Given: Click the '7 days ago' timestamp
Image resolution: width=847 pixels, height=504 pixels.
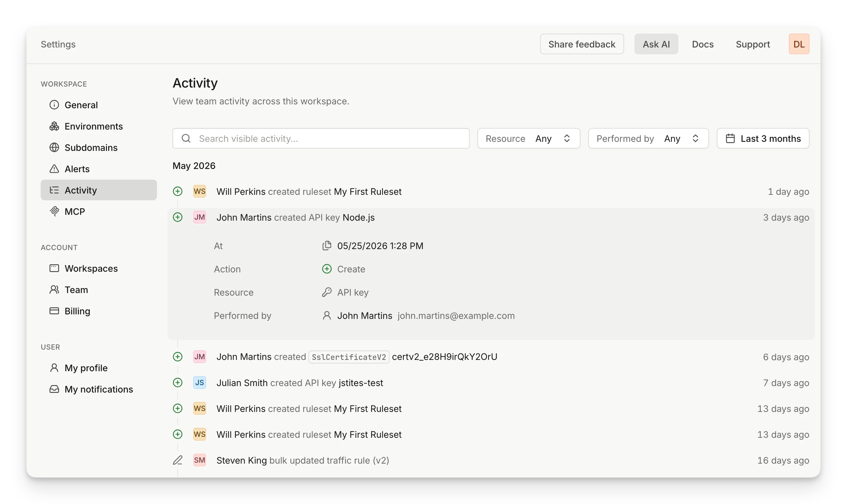Looking at the screenshot, I should 786,383.
